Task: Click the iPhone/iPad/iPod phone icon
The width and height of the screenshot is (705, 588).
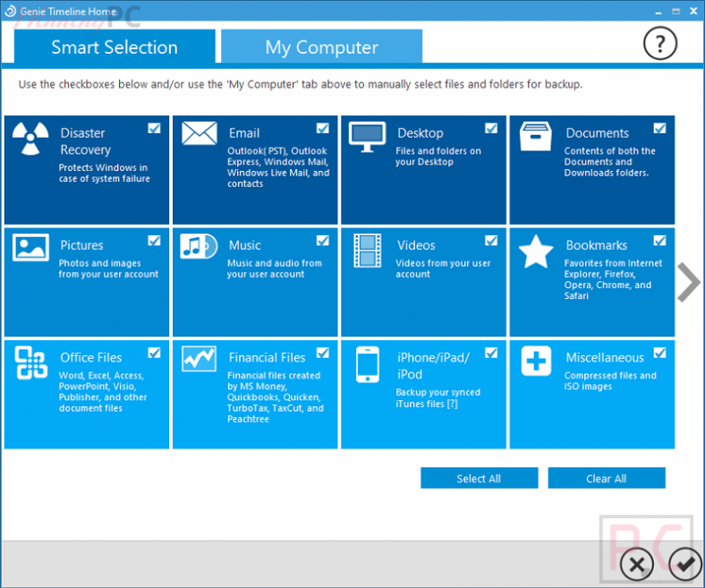Action: point(368,364)
